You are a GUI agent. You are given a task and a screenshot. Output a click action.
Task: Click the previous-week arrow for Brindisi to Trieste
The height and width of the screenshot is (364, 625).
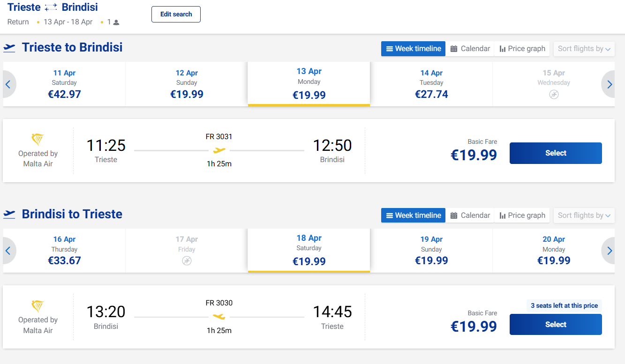click(8, 251)
